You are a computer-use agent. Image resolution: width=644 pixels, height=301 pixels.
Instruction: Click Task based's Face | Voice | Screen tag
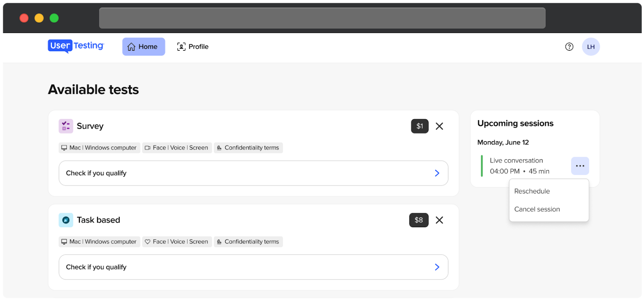(x=177, y=242)
